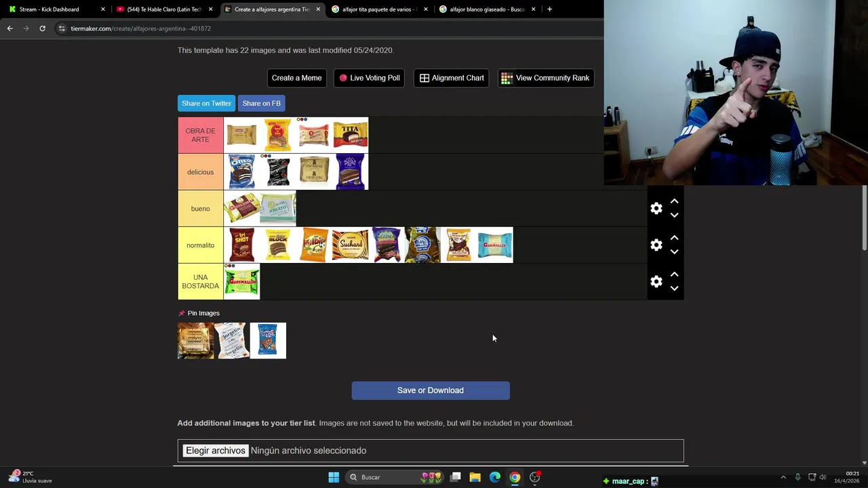Go back in browser history
This screenshot has height=488, width=868.
pyautogui.click(x=9, y=28)
